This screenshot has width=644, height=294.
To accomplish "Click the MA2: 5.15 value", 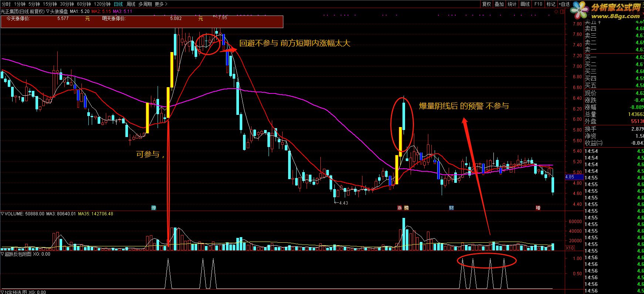I will [101, 11].
